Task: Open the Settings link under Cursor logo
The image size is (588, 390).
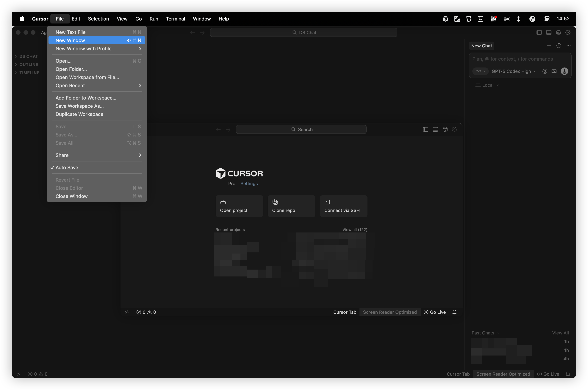Action: tap(249, 184)
